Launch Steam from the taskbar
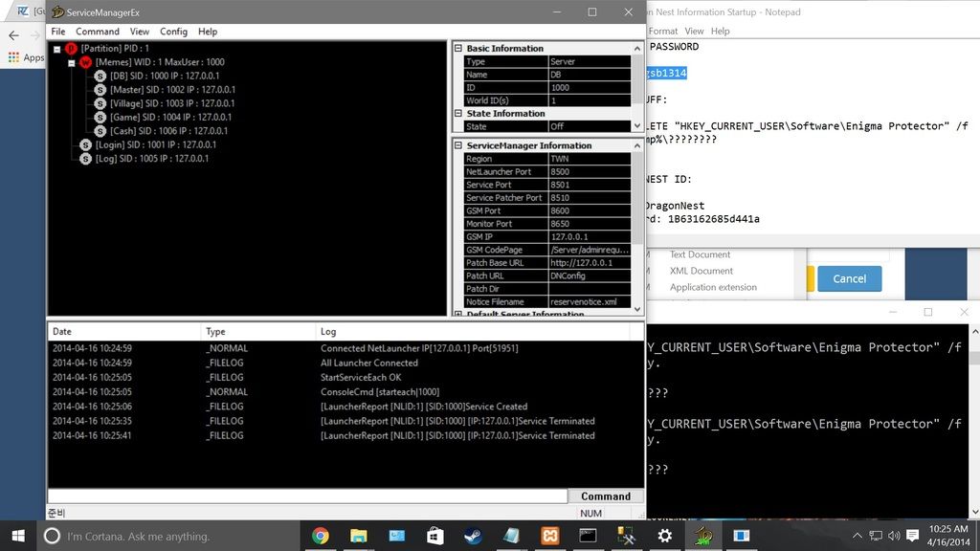 coord(472,536)
